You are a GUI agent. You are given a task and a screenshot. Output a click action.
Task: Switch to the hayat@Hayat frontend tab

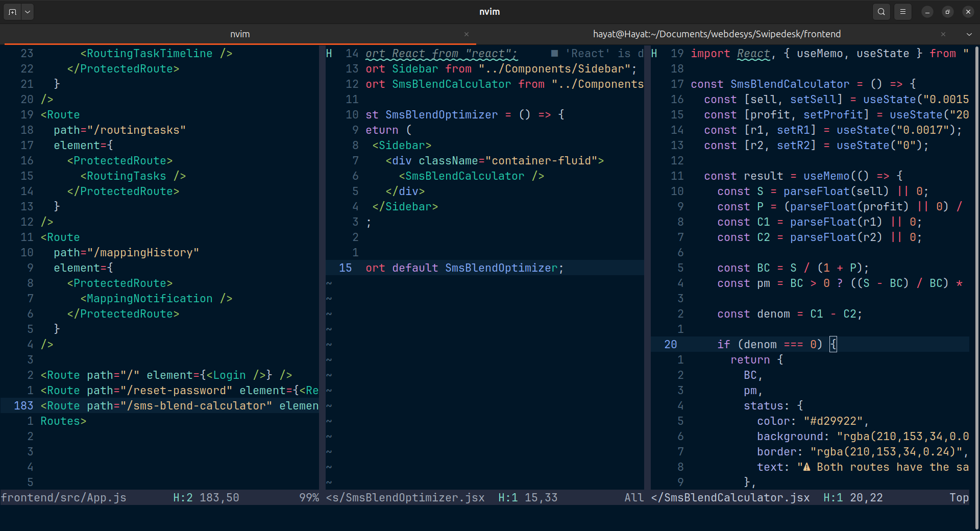pos(716,34)
